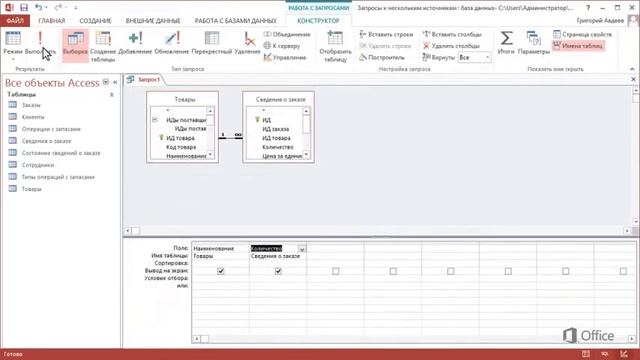Click К серверу query option
The image size is (640, 360).
click(x=282, y=46)
